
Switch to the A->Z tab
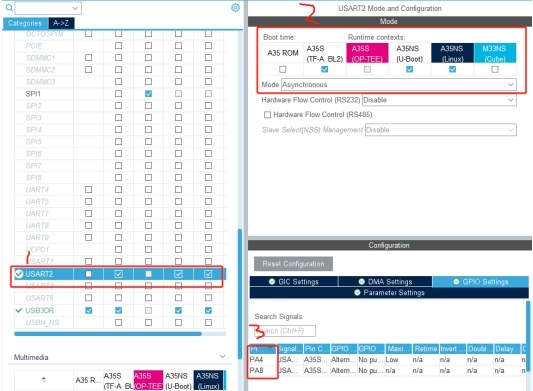pos(61,23)
